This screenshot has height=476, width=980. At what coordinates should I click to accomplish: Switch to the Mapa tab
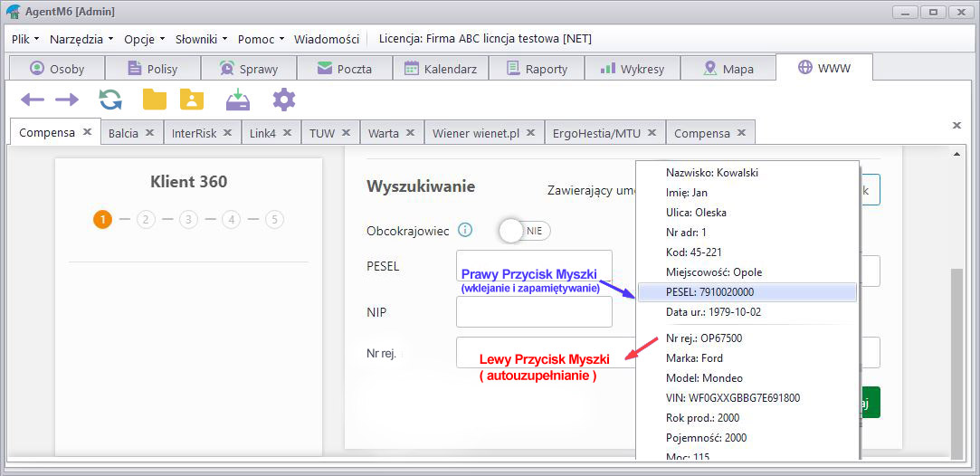(728, 69)
